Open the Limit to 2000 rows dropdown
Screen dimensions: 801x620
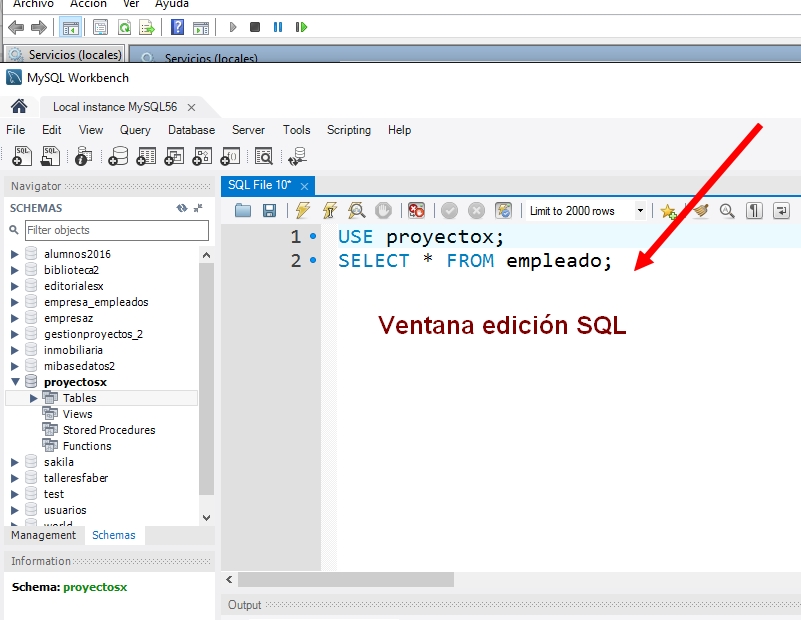click(641, 210)
